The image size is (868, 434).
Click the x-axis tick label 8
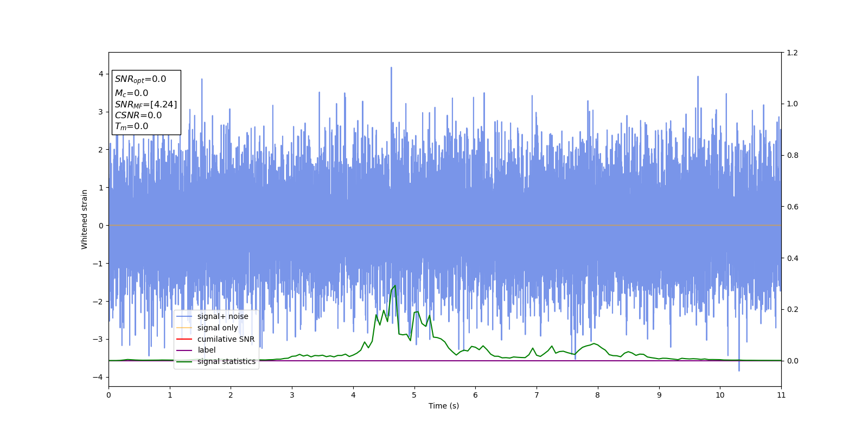click(598, 395)
